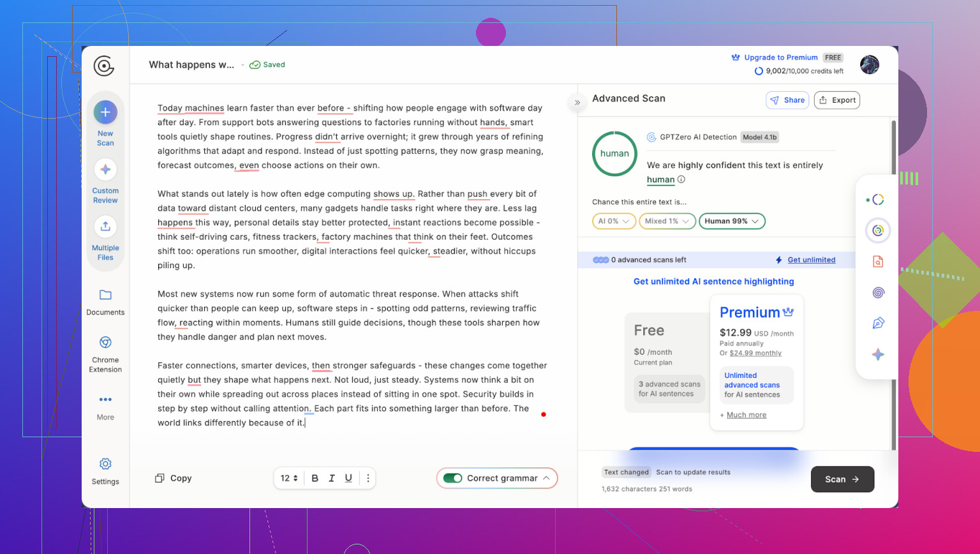Open the Chrome Extension page
The image size is (980, 554).
105,343
